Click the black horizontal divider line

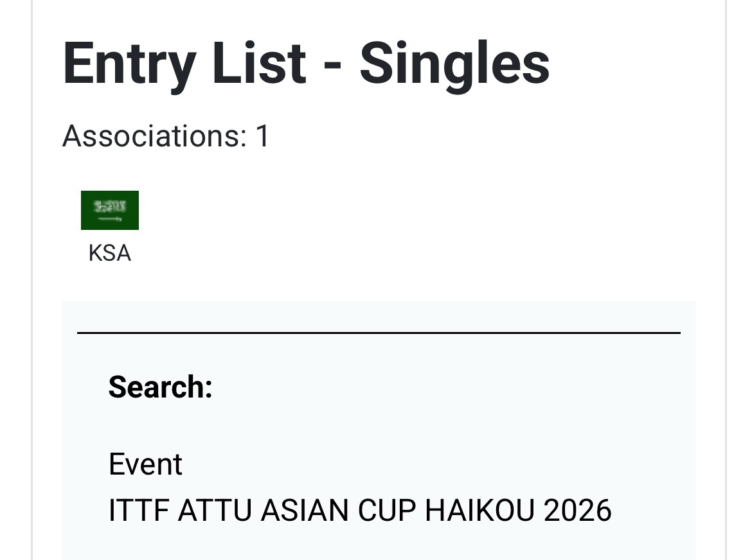pos(379,333)
